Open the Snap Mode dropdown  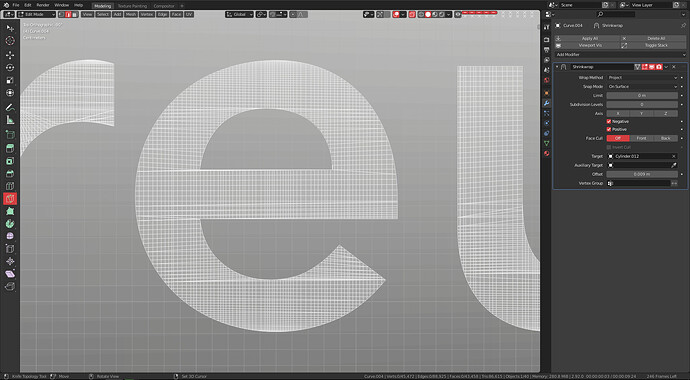tap(642, 87)
